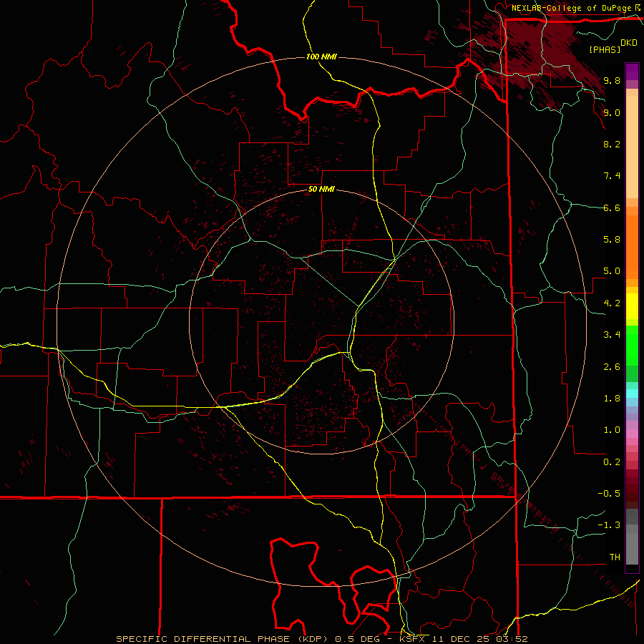The width and height of the screenshot is (644, 644).
Task: Click the 6.6 value on color scale
Action: point(612,208)
